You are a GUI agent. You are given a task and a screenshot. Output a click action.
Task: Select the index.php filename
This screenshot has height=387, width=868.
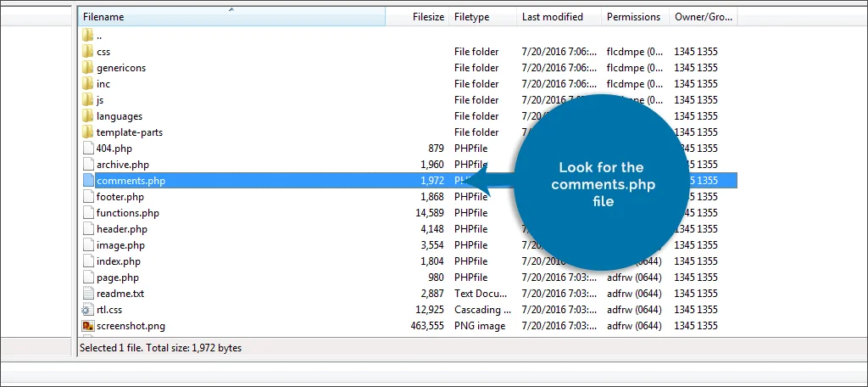tap(119, 261)
